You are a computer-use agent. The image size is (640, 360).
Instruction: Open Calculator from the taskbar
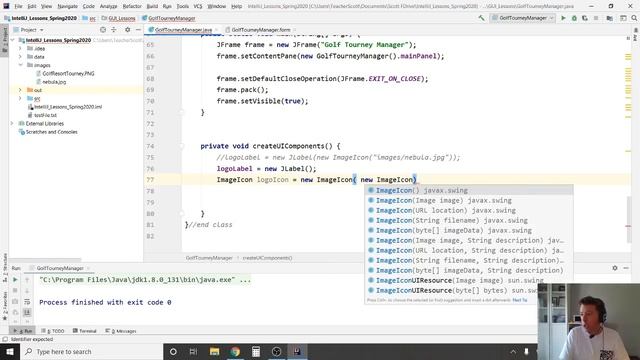click(256, 351)
